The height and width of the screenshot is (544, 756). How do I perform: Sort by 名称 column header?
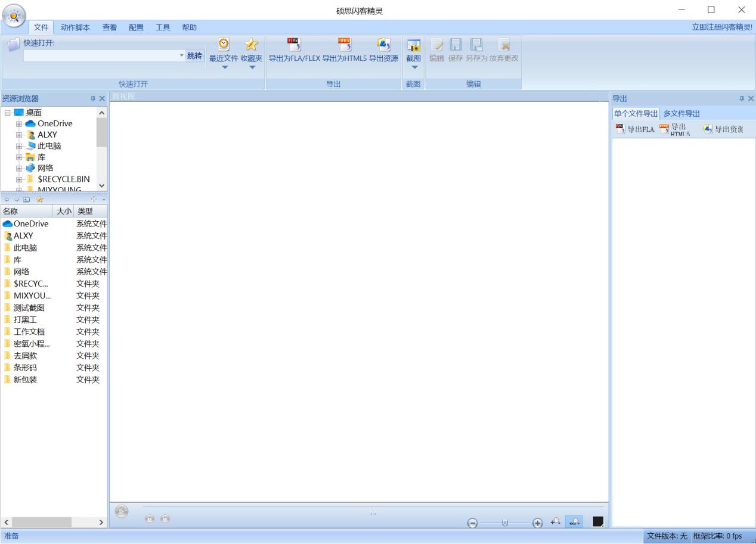click(x=27, y=211)
